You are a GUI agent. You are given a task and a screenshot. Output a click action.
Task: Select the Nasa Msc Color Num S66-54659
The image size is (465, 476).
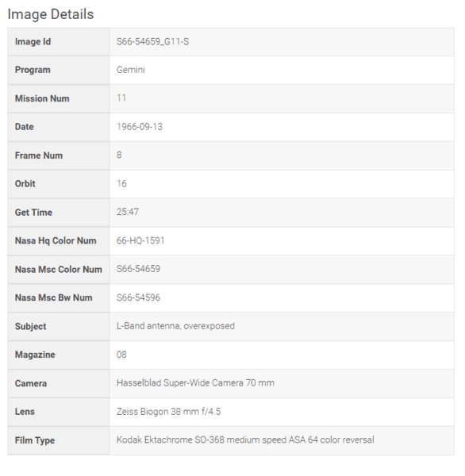click(x=138, y=269)
